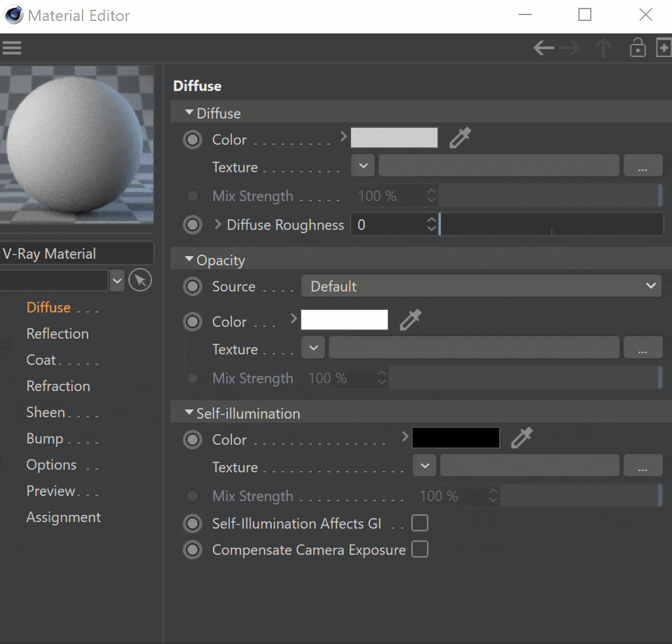The width and height of the screenshot is (672, 644).
Task: Collapse the Diffuse section triangle
Action: tap(189, 112)
